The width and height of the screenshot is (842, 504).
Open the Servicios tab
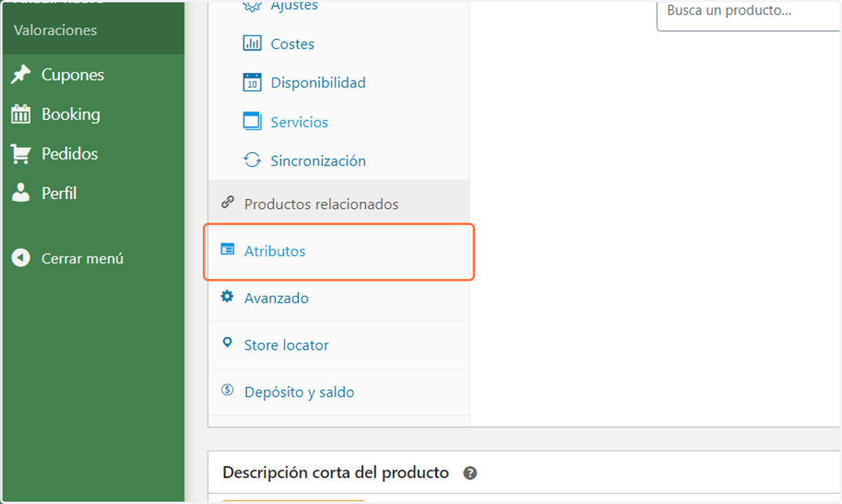(299, 122)
